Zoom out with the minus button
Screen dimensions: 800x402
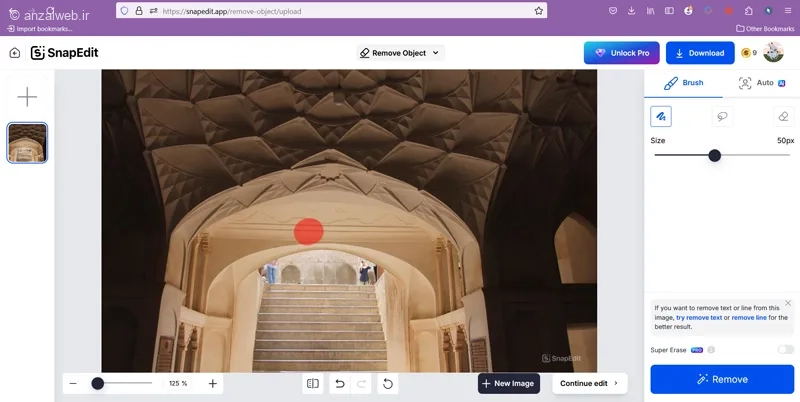(x=73, y=383)
